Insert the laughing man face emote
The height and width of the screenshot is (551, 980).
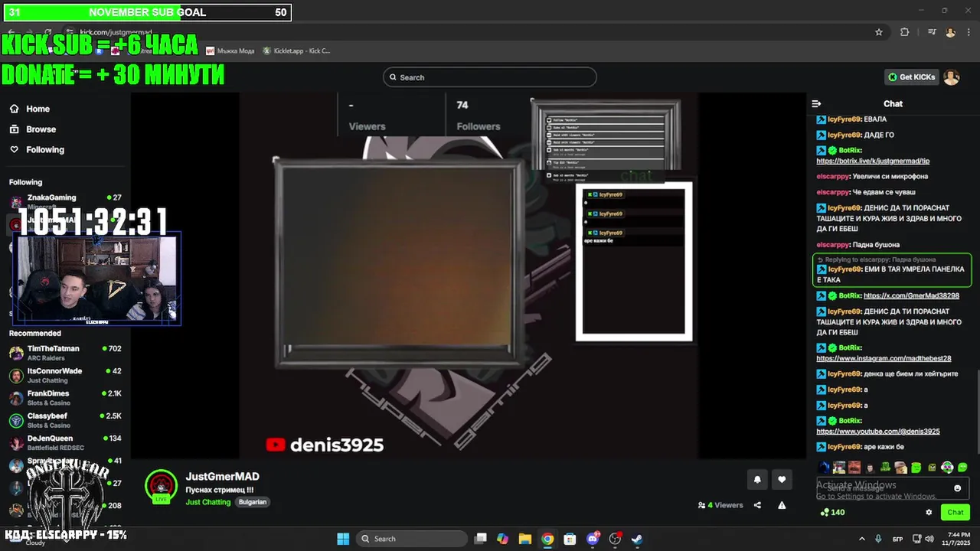(854, 467)
